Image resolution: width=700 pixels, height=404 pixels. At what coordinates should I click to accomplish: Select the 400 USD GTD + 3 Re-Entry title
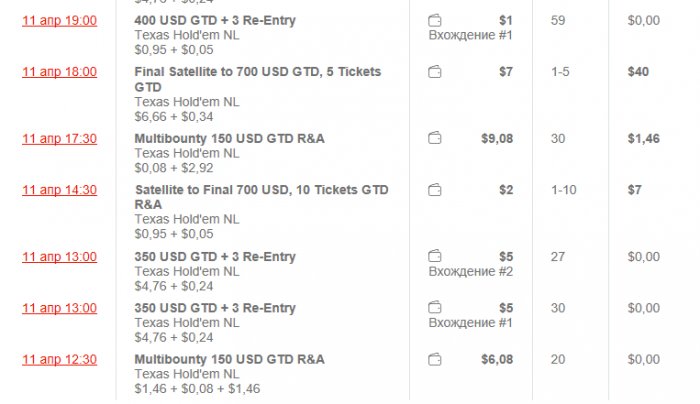pyautogui.click(x=215, y=21)
